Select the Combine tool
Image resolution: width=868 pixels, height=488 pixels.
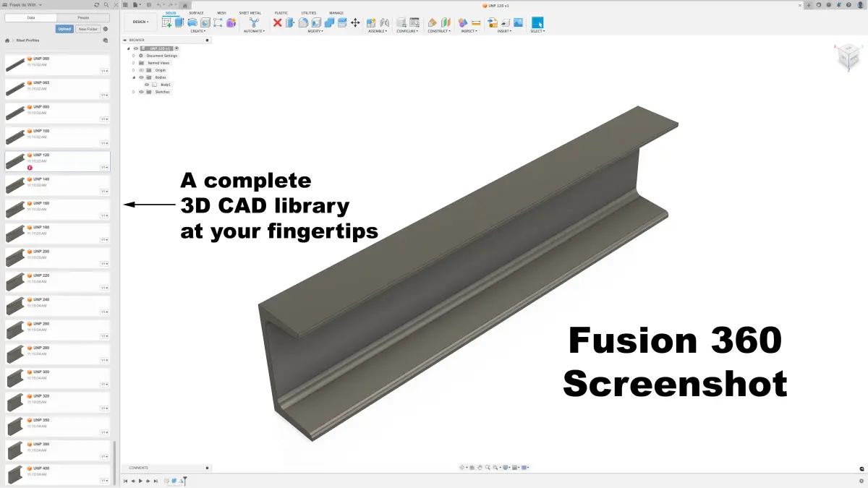[x=329, y=22]
